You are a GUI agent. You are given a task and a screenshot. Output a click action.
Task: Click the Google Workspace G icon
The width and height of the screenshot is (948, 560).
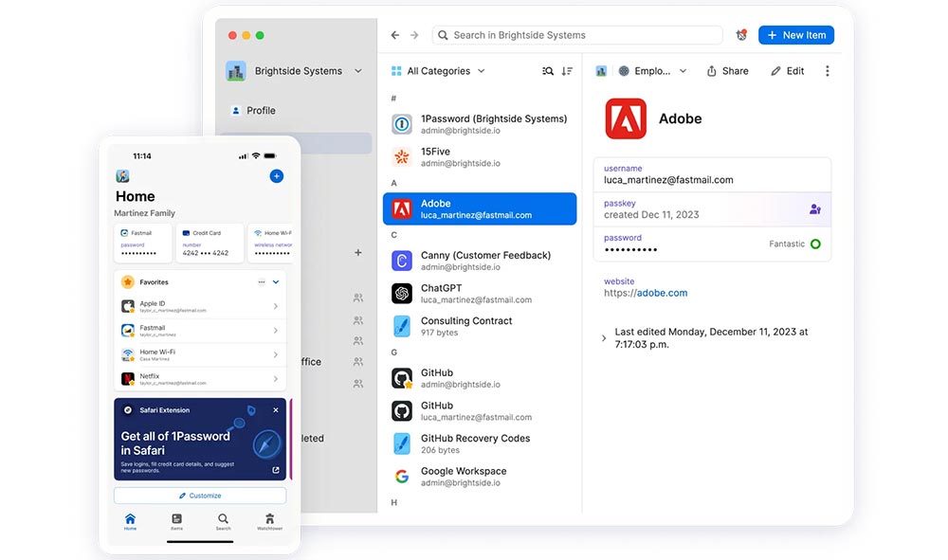(x=402, y=477)
